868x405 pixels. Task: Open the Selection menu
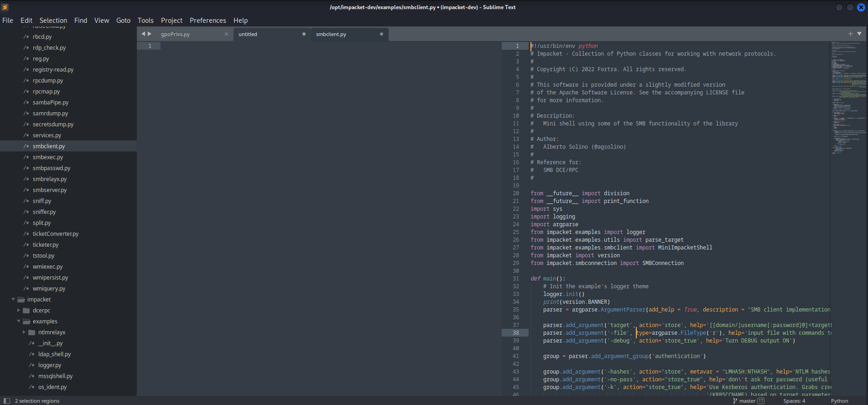[x=53, y=21]
